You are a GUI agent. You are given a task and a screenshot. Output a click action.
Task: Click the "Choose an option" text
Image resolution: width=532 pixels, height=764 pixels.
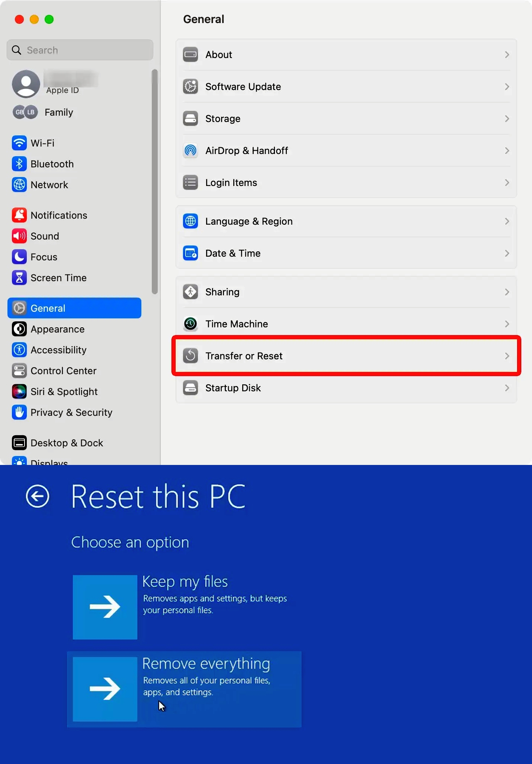coord(130,542)
